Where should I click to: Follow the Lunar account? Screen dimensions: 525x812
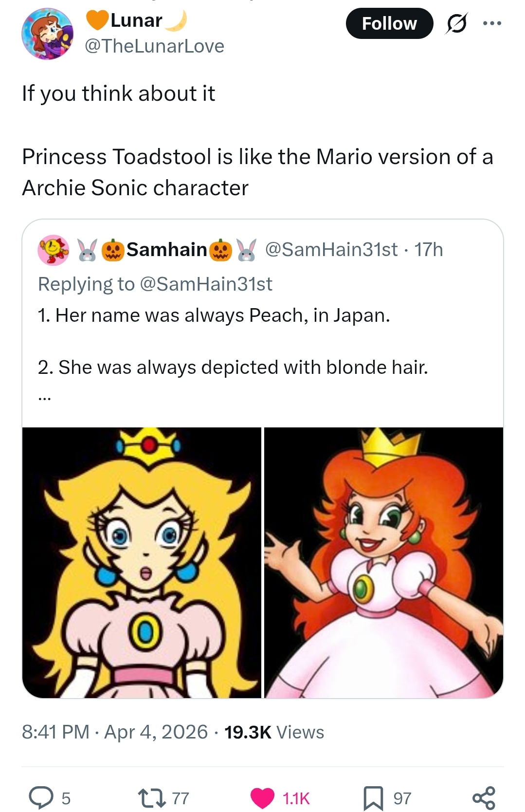[x=389, y=23]
